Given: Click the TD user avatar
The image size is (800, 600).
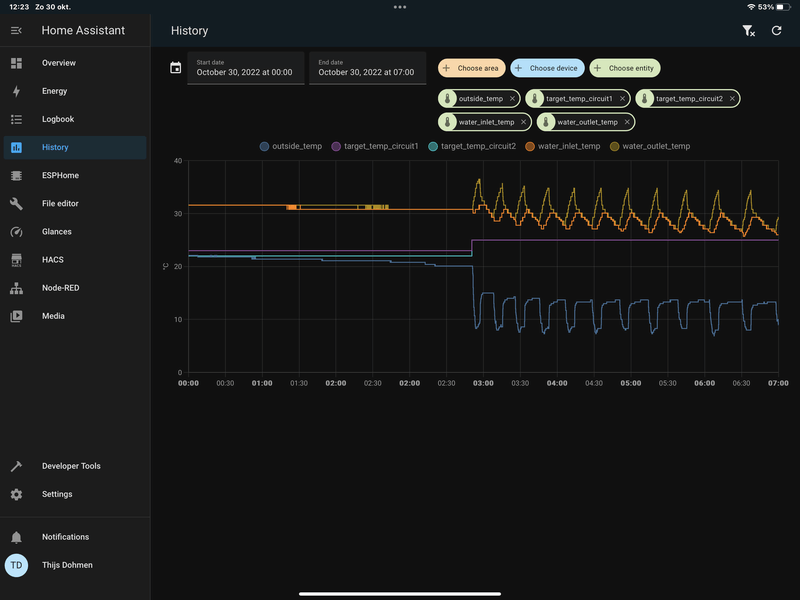Looking at the screenshot, I should [x=16, y=565].
